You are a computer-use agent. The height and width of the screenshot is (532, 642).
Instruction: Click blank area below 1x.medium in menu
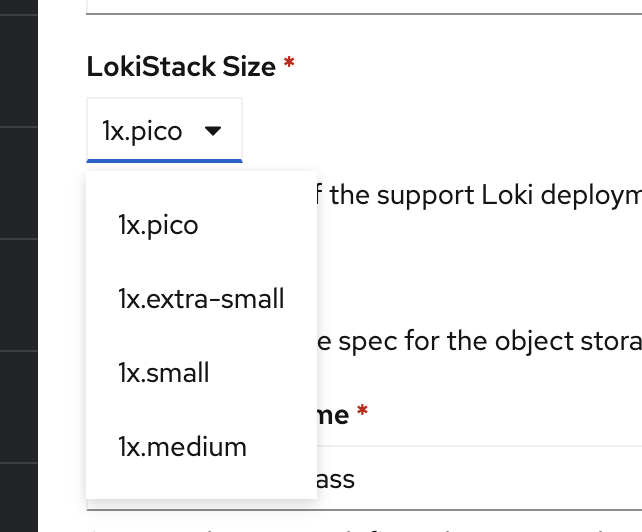[x=201, y=486]
